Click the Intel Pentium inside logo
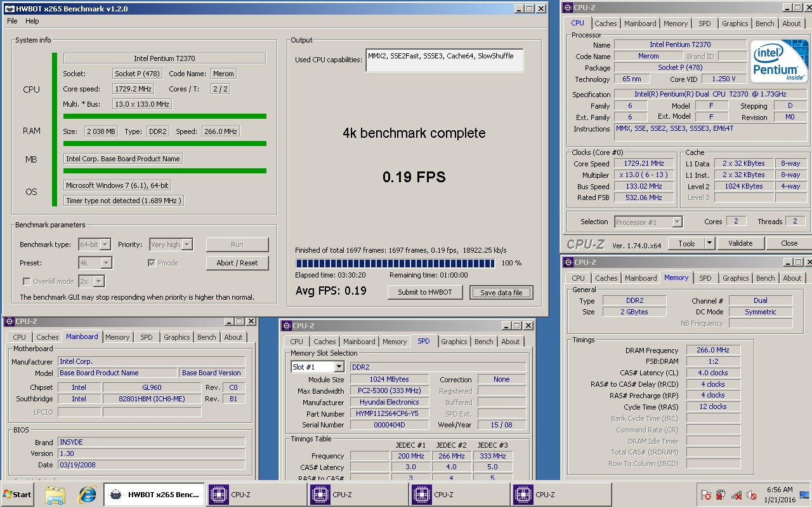812x508 pixels. click(778, 62)
